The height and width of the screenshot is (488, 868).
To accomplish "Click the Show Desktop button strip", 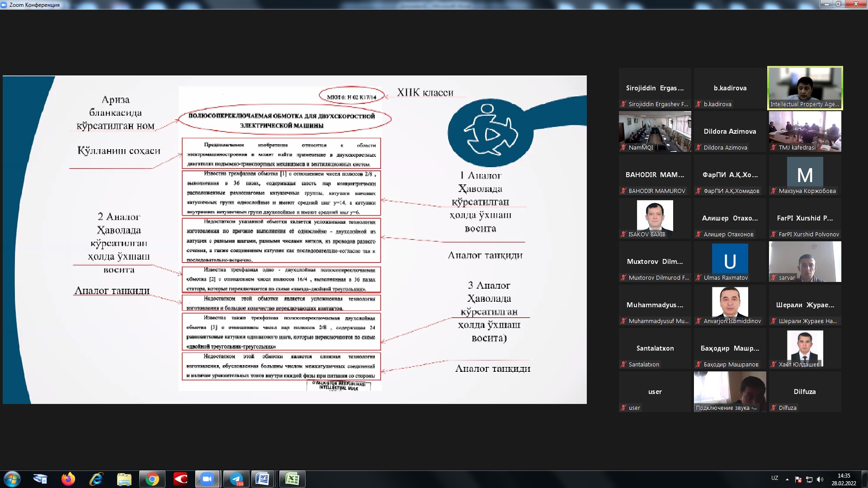I will pos(864,479).
